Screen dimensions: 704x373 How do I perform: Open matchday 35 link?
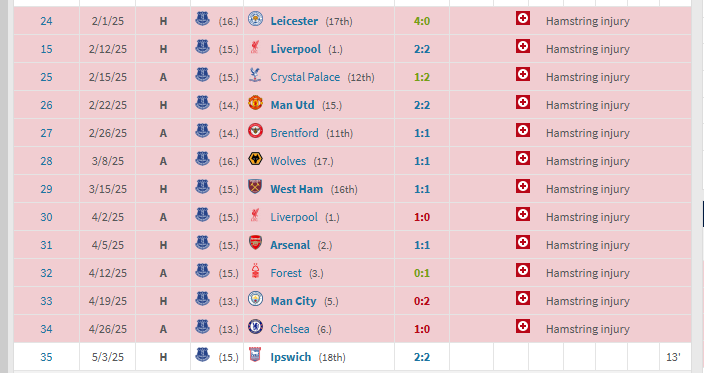tap(46, 357)
